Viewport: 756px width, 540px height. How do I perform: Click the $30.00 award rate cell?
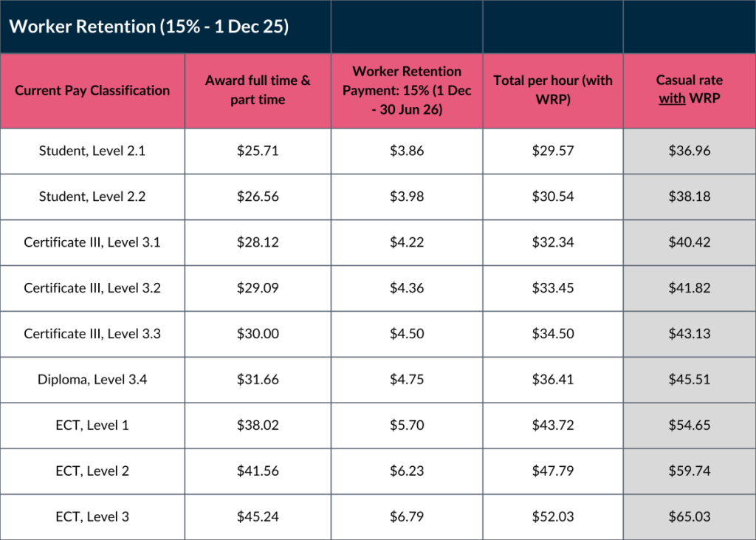(x=258, y=334)
